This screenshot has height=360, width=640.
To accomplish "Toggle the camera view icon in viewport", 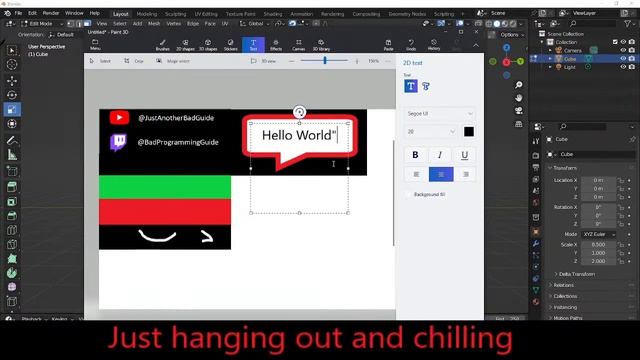I will pyautogui.click(x=518, y=111).
